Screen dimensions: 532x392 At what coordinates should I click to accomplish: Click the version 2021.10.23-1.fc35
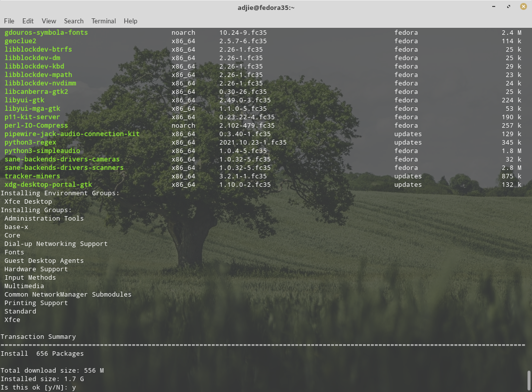coord(253,143)
